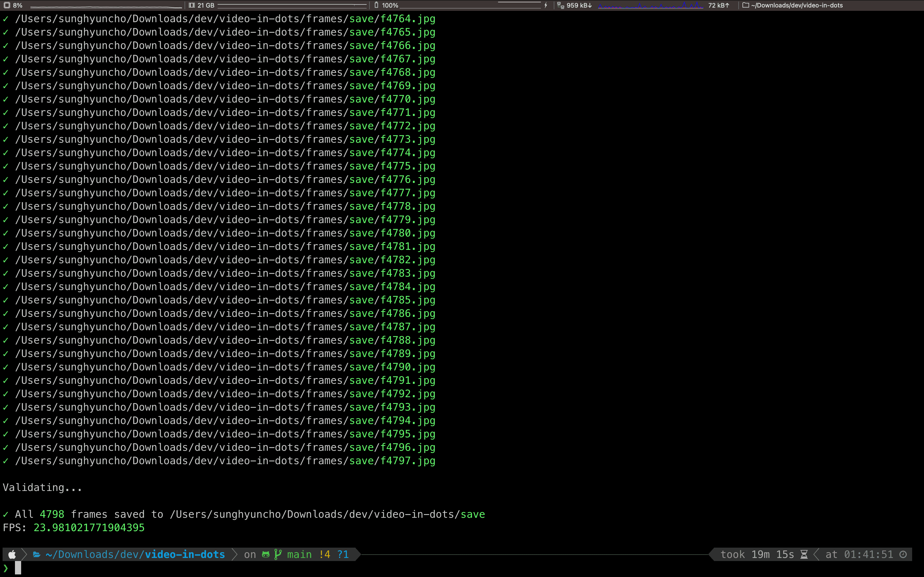The width and height of the screenshot is (924, 577).
Task: Click the clock icon after 01:41:51
Action: (903, 555)
